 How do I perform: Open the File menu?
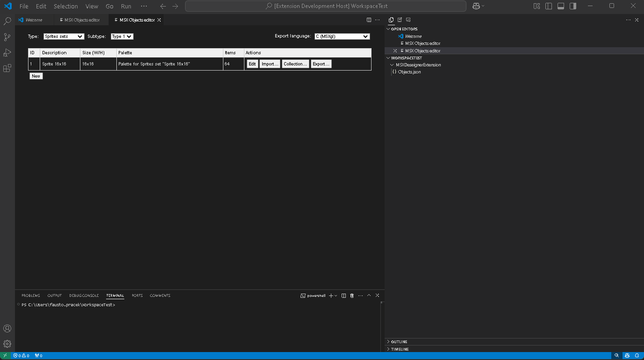tap(24, 6)
